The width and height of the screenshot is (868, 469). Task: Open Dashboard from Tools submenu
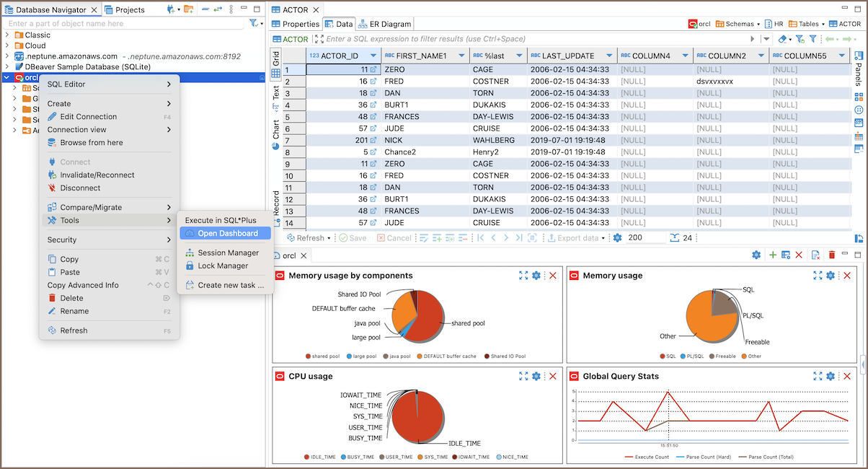tap(225, 233)
